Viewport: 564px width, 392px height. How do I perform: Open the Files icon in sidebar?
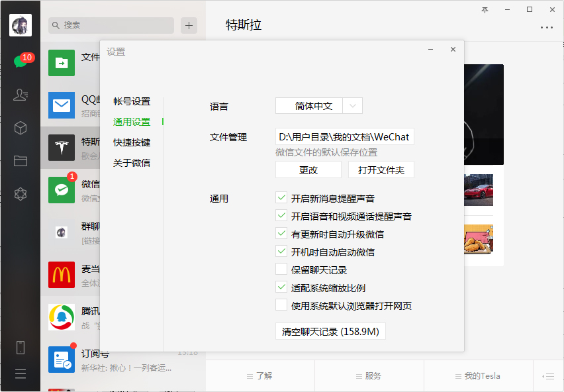[20, 161]
